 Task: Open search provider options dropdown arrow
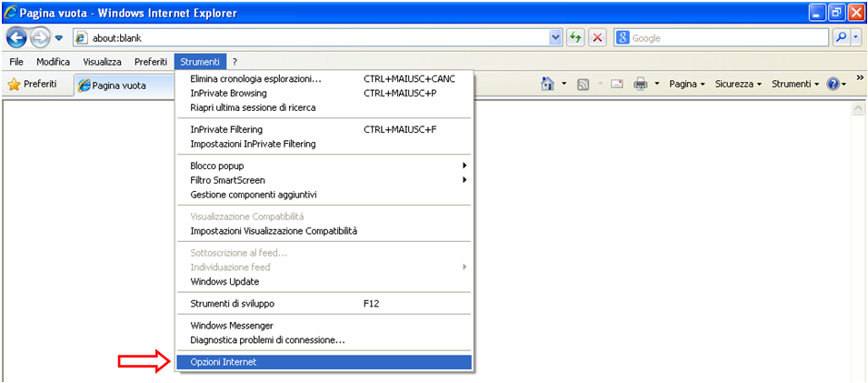pyautogui.click(x=856, y=38)
